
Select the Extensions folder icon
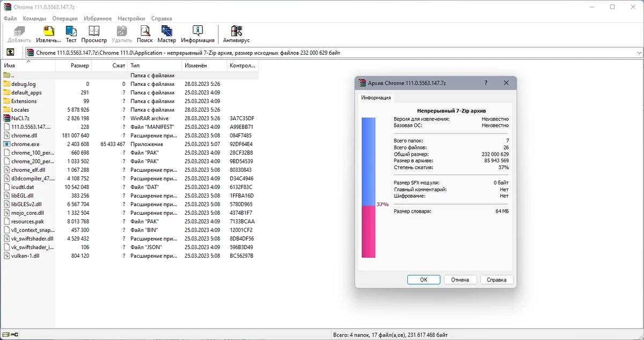[x=7, y=101]
